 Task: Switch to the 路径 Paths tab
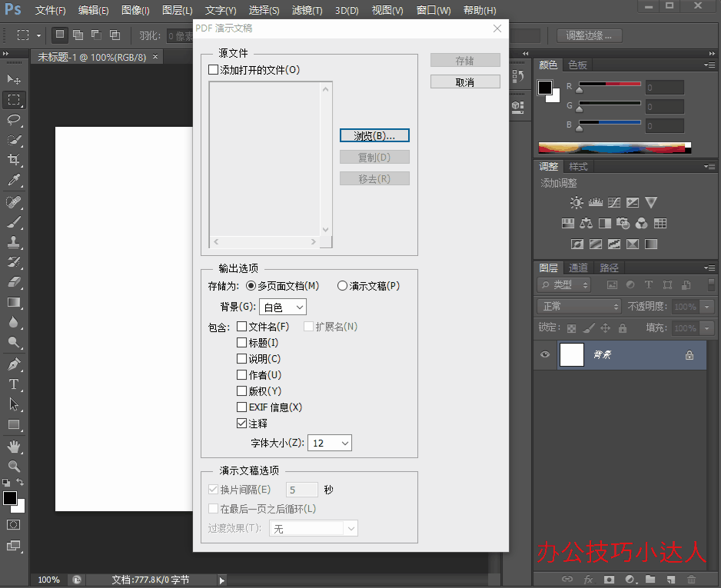click(x=609, y=267)
